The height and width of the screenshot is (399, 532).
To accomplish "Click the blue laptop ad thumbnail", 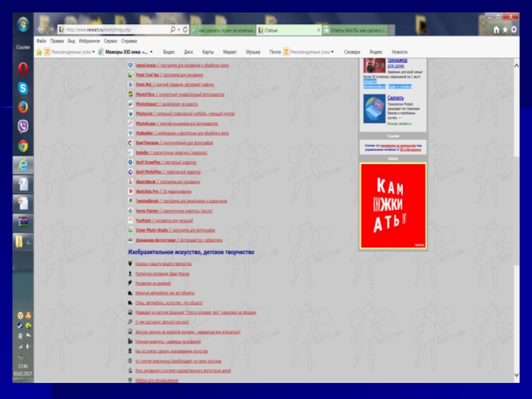I will (x=374, y=108).
